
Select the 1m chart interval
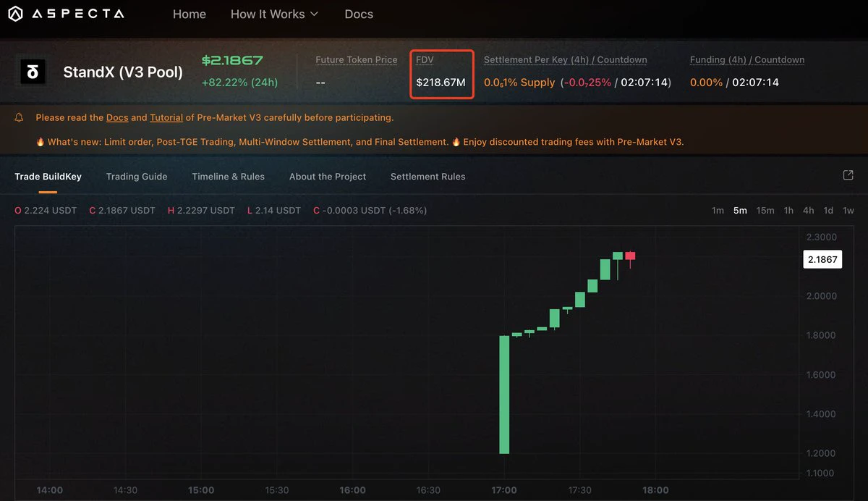tap(718, 211)
